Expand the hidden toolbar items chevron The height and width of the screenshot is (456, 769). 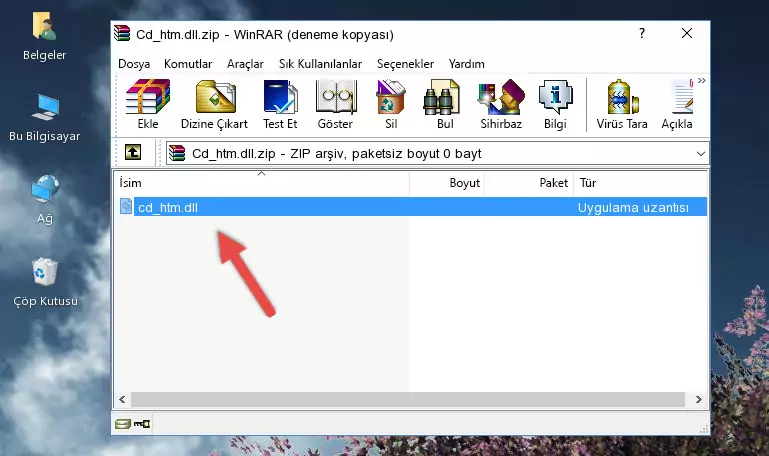(702, 80)
